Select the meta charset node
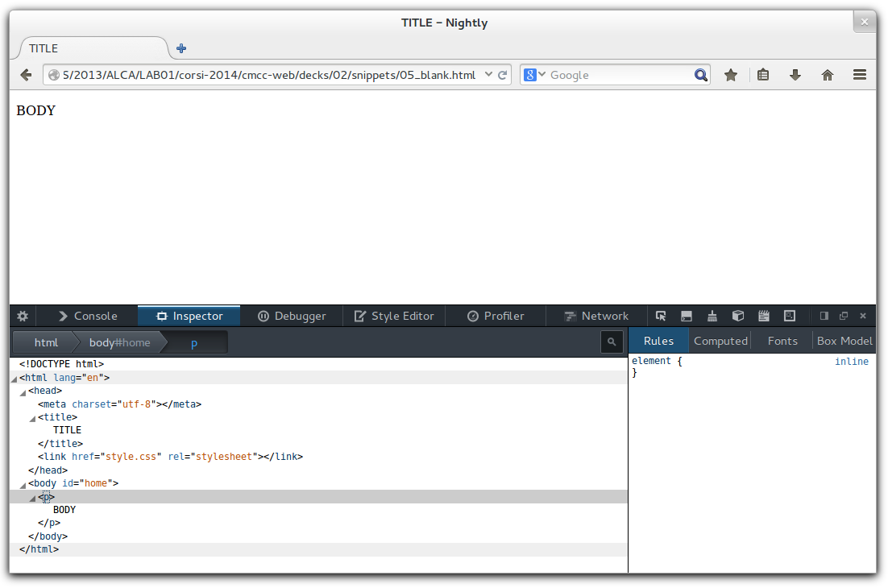Screen dimensions: 888x588 [x=119, y=404]
